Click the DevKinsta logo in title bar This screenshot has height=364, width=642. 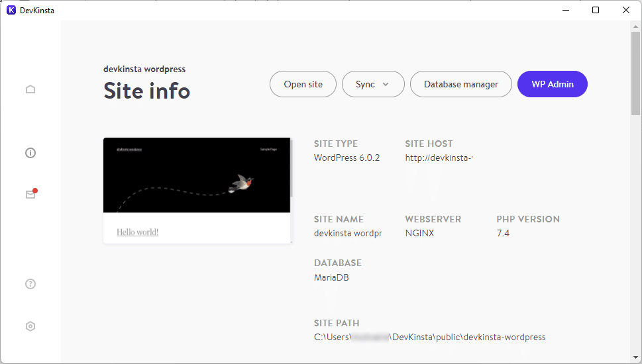click(x=11, y=10)
